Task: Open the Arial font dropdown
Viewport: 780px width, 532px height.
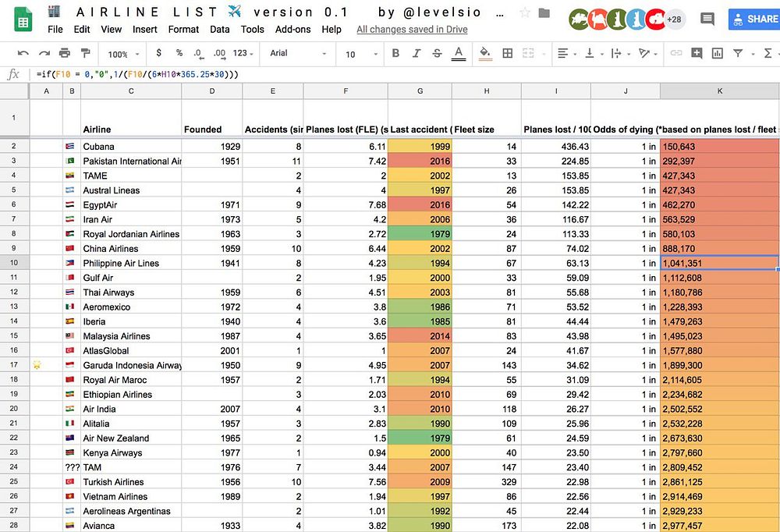Action: [298, 53]
